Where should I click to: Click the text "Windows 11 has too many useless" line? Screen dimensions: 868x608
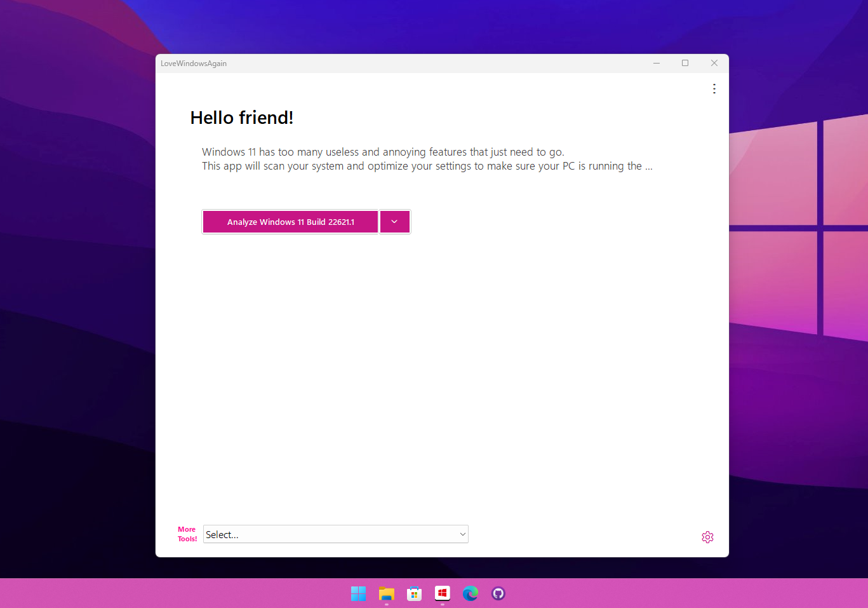click(383, 152)
